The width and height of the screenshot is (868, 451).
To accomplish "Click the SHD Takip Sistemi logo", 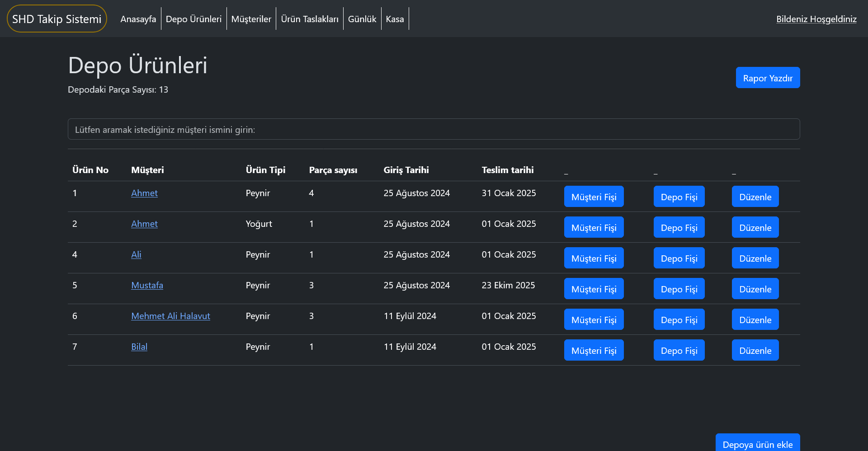I will [x=57, y=19].
